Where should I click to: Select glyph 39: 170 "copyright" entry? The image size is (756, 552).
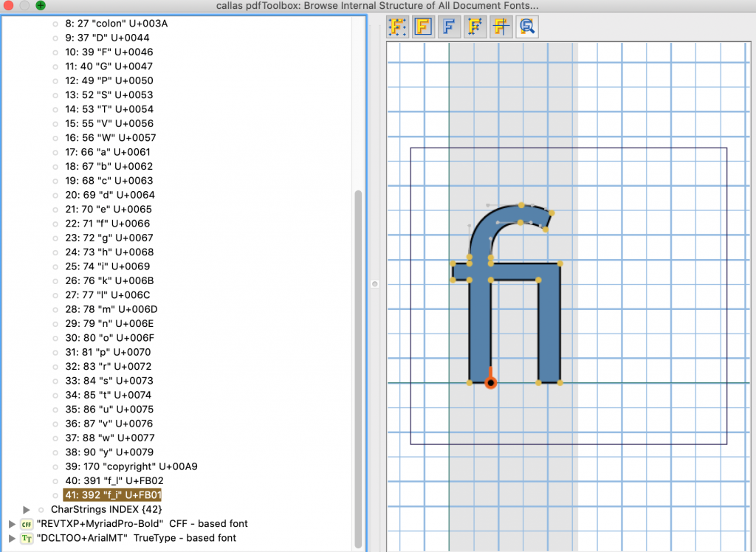131,467
